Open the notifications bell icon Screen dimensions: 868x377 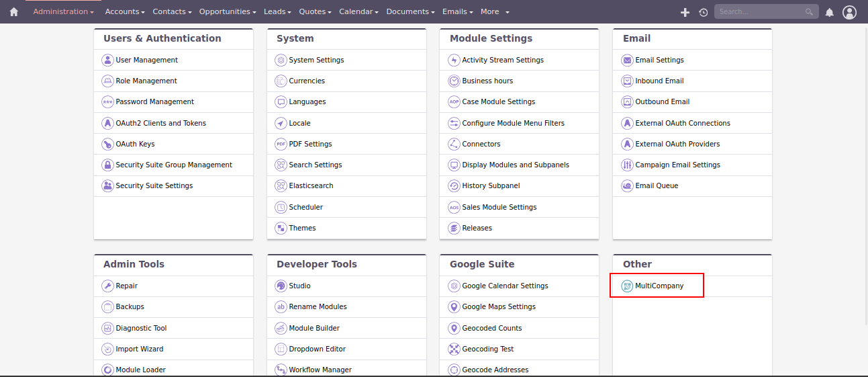point(829,12)
